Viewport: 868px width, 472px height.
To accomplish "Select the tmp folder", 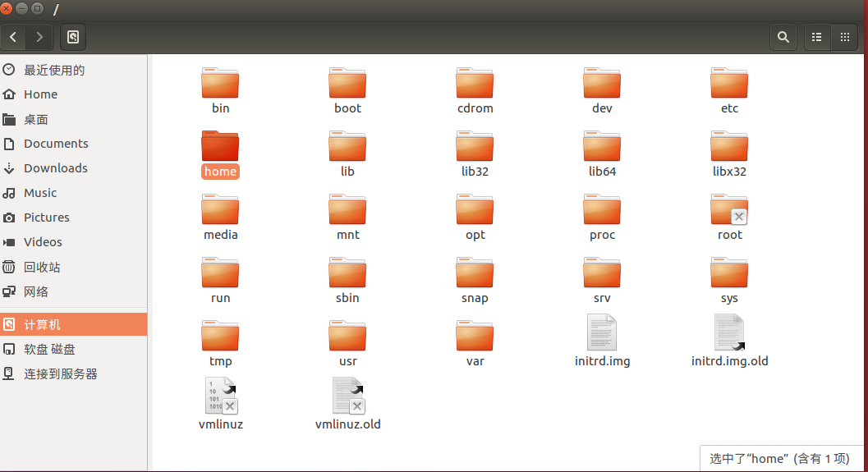I will pyautogui.click(x=220, y=343).
